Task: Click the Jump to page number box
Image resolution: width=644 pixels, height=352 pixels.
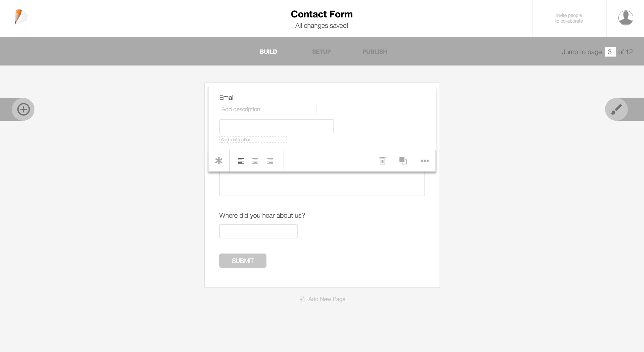Action: click(x=610, y=52)
